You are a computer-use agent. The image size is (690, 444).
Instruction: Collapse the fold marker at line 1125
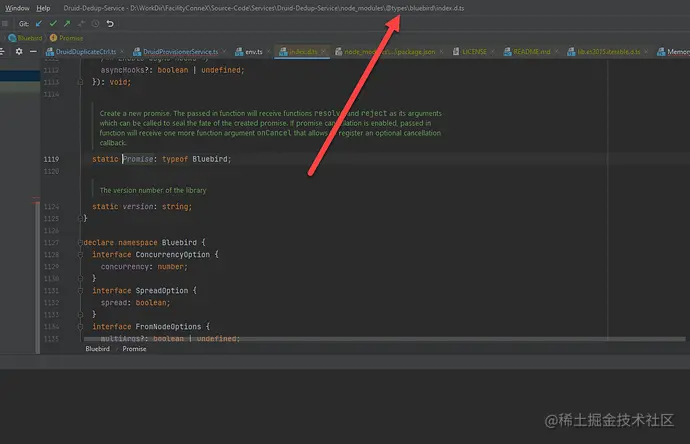[80, 218]
